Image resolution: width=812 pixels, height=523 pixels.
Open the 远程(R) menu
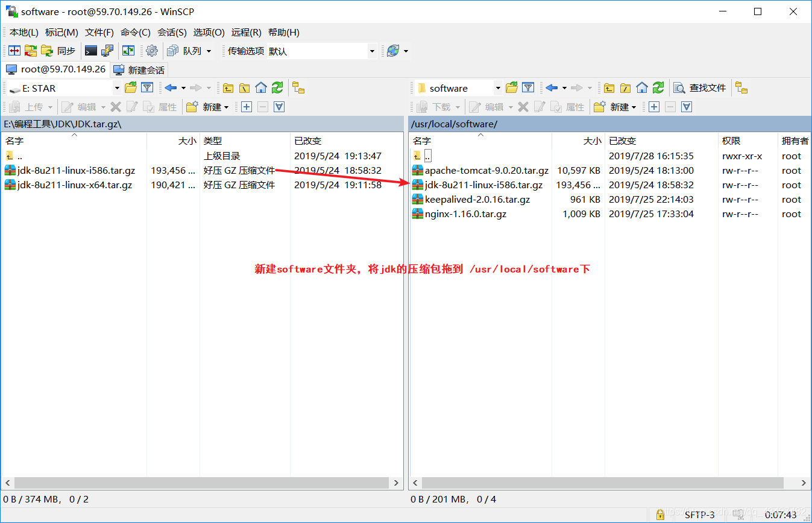pyautogui.click(x=246, y=33)
